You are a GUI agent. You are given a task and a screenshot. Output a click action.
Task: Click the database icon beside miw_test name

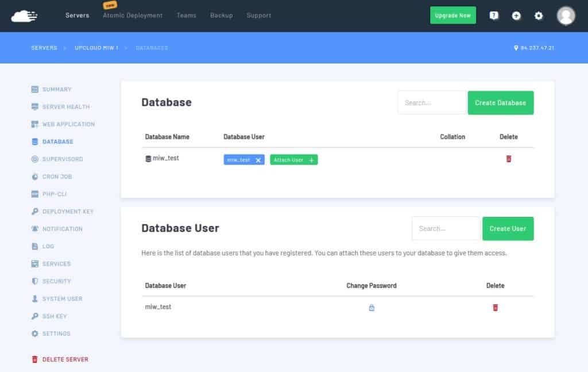pos(148,159)
